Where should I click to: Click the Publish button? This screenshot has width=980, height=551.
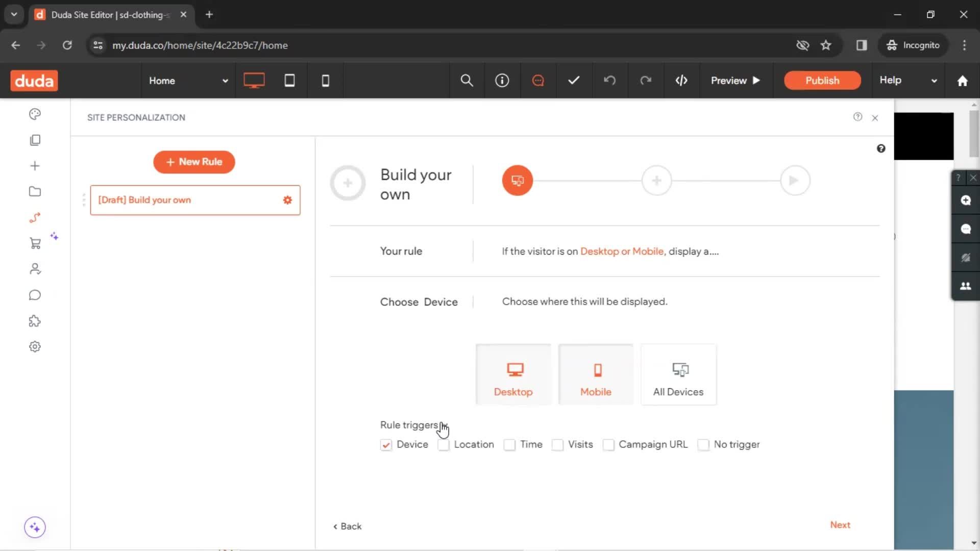click(822, 81)
